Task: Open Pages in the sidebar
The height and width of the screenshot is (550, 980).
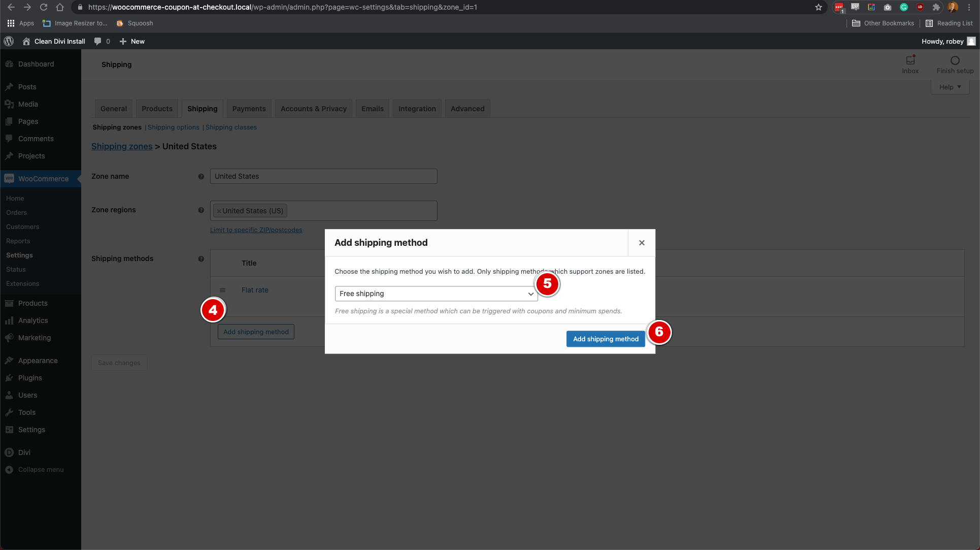Action: click(x=28, y=121)
